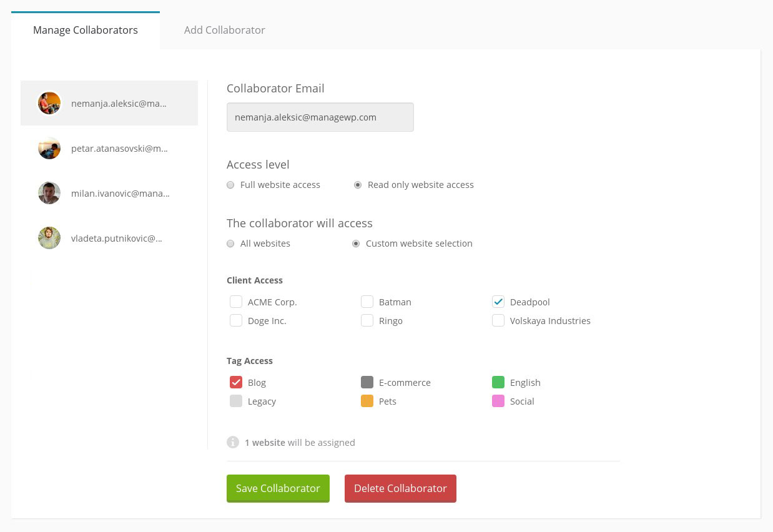The image size is (773, 532).
Task: Click the info icon beside website count
Action: (233, 442)
